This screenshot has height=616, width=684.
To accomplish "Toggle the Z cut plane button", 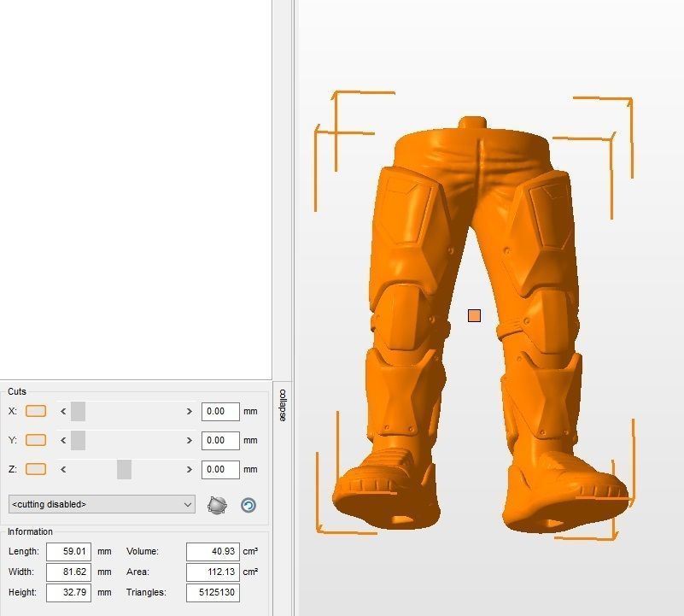I will (36, 469).
